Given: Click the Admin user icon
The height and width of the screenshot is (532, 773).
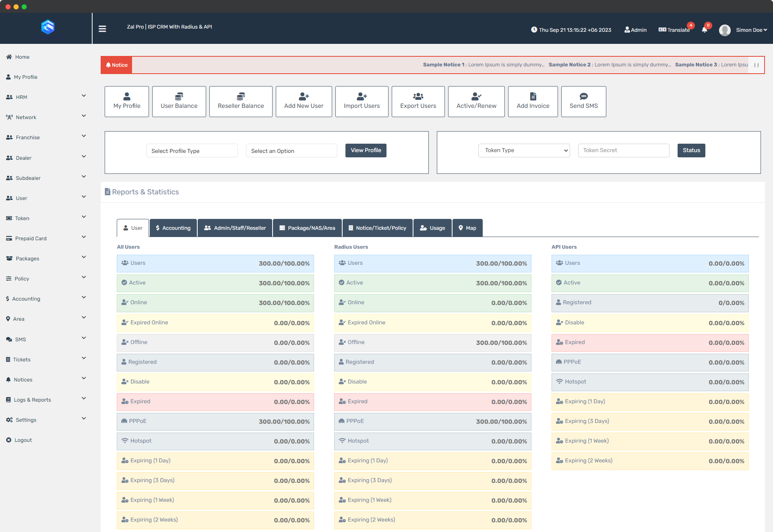Looking at the screenshot, I should click(x=635, y=30).
